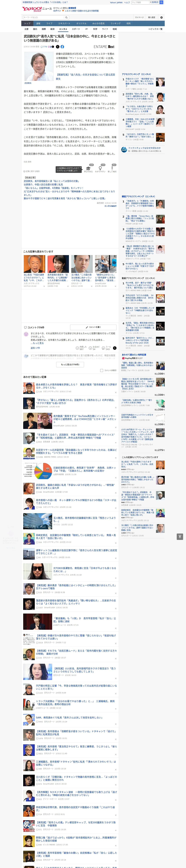Viewport: 186px width, 868px height.
Task: Close the reaction tooltip popup
Action: 80,168
